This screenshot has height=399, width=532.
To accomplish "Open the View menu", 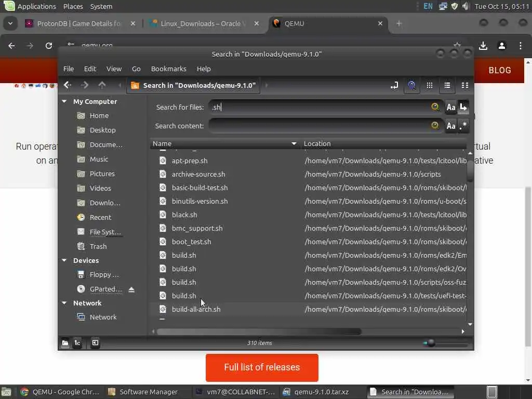I will point(114,69).
